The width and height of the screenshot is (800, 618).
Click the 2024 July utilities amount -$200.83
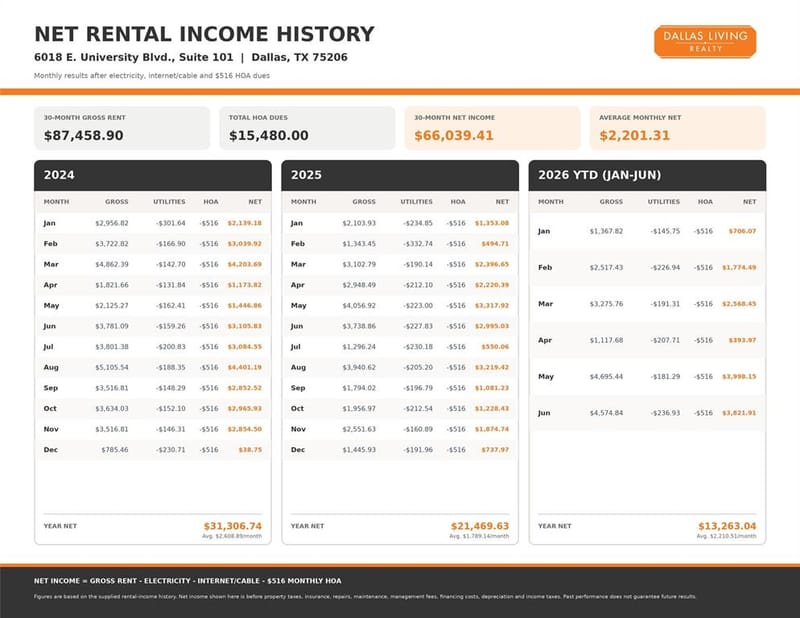[171, 347]
